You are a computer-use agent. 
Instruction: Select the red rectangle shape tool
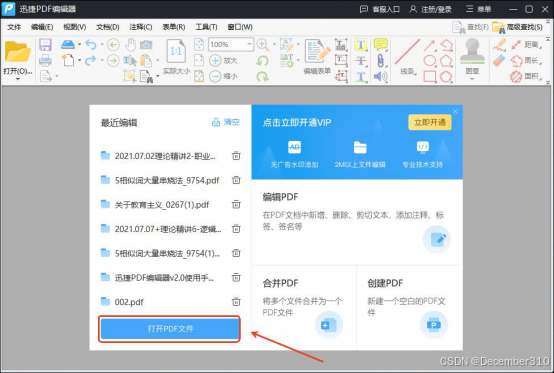[430, 76]
